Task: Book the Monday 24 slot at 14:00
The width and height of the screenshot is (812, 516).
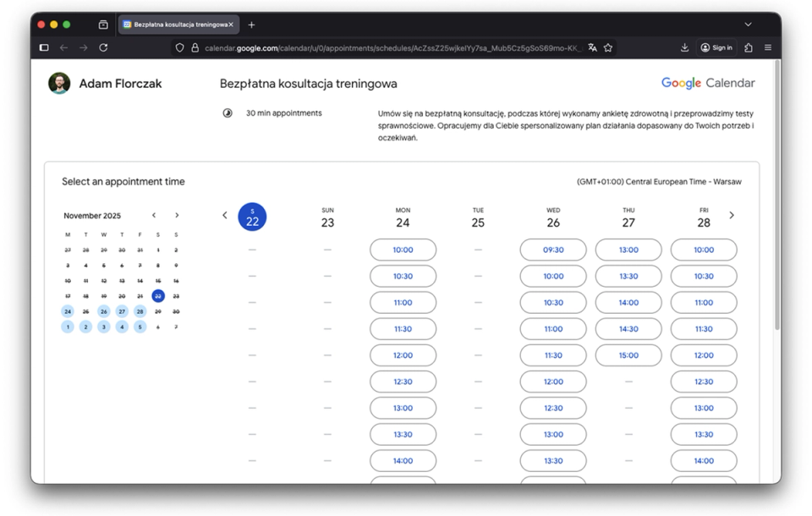Action: [403, 461]
